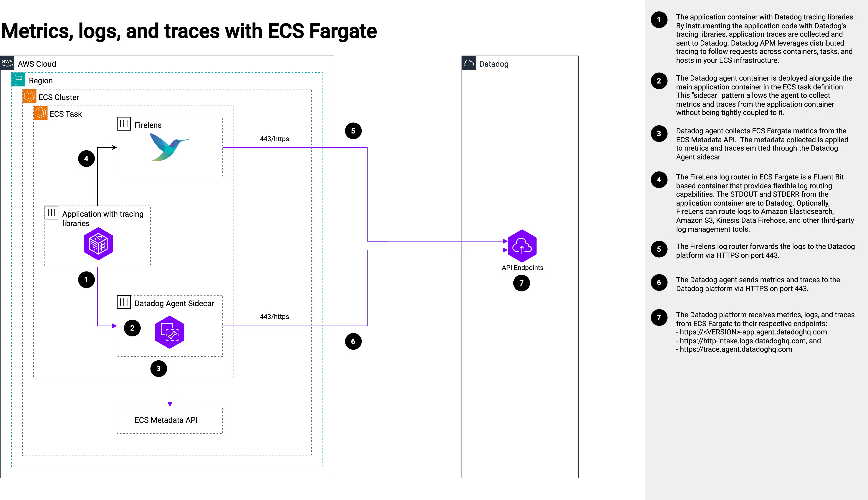Click the legend paragraph about ECS Metadata API
868x500 pixels.
(762, 144)
